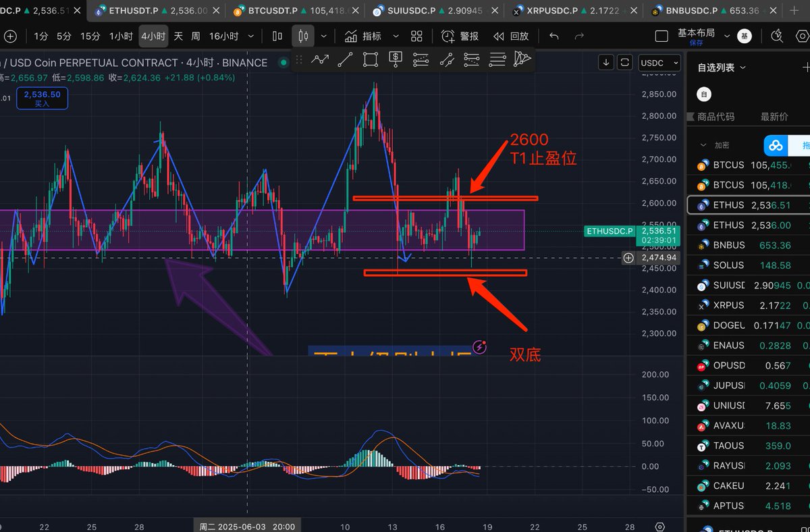810x532 pixels.
Task: Select the DOGEU watchlist row
Action: coord(749,325)
